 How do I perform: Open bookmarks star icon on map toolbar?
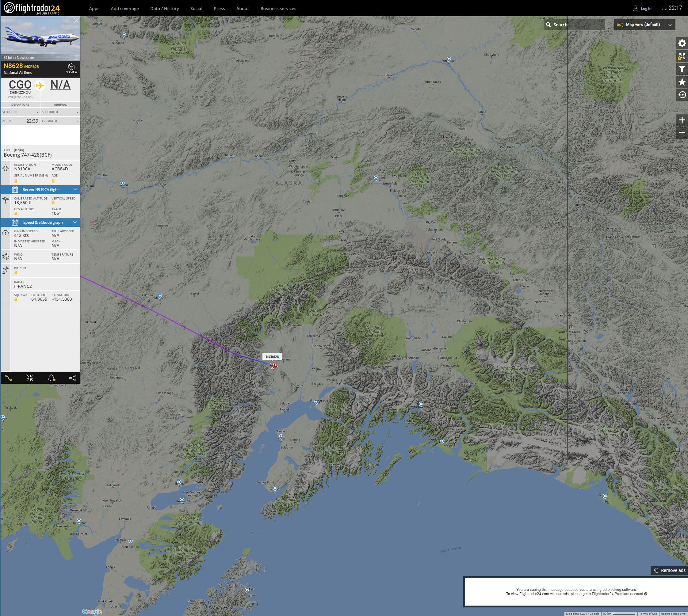[682, 82]
